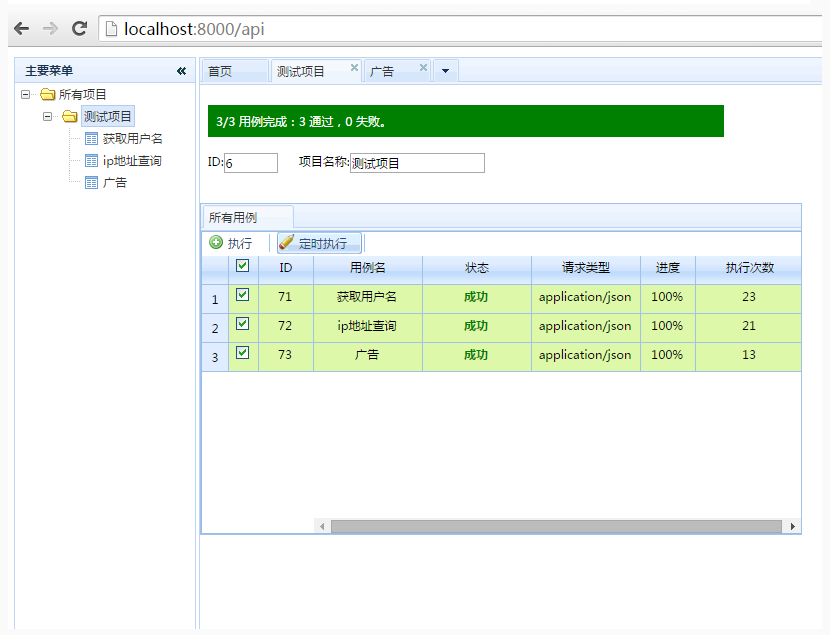Click the 广告 cell in table row 3

(x=367, y=355)
